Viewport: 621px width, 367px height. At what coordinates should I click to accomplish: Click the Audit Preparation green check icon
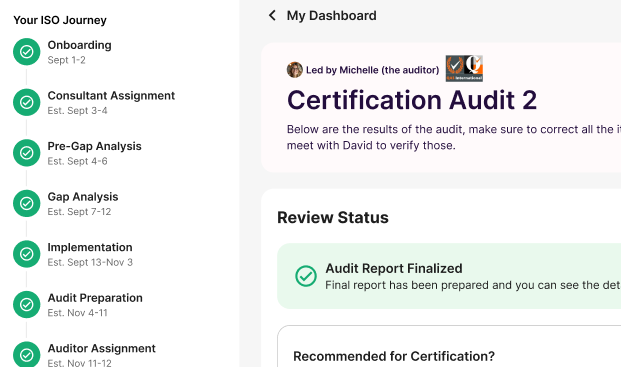point(27,304)
